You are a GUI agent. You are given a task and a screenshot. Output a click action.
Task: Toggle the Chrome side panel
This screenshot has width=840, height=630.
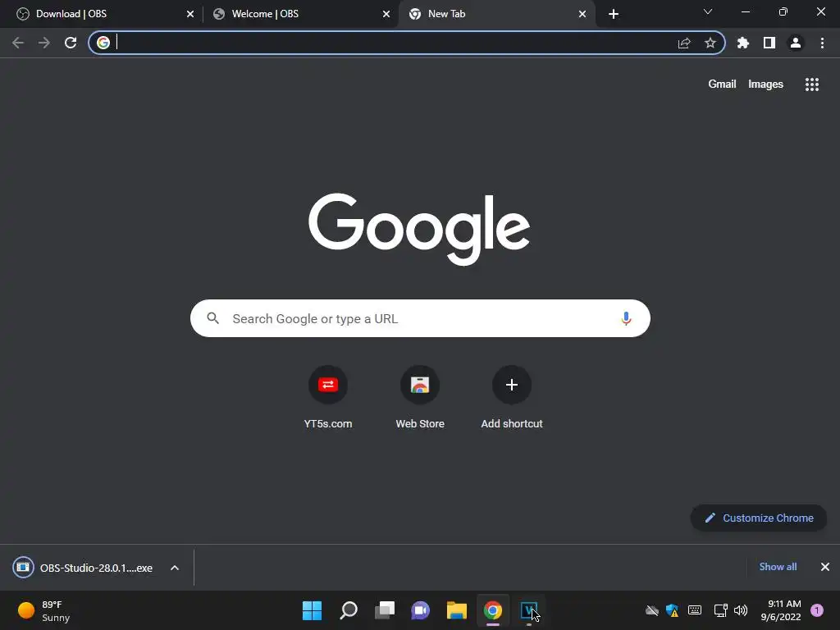[769, 43]
